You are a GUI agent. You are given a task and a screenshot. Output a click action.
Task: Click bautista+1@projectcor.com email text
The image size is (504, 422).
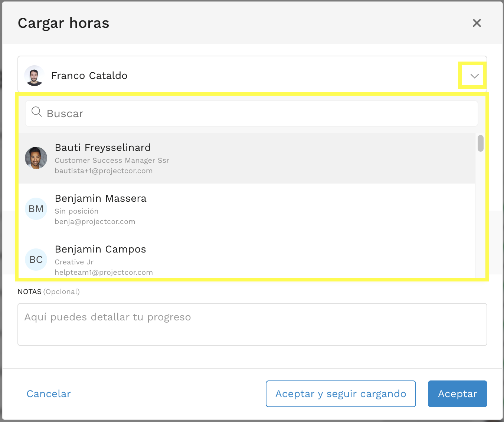[104, 171]
